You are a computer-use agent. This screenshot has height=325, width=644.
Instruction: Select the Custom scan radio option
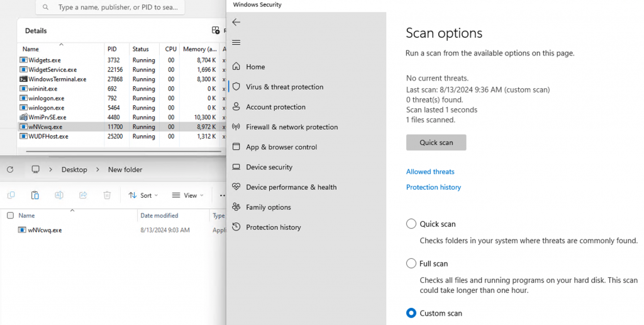click(411, 313)
